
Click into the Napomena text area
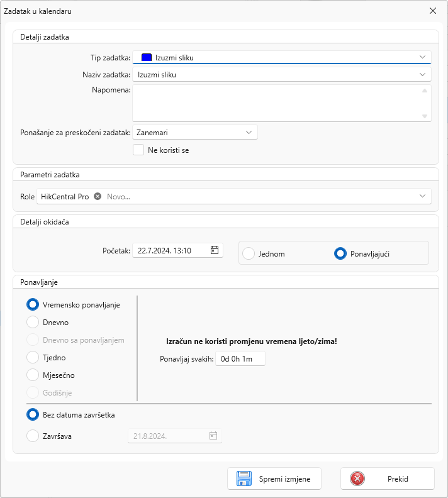[x=277, y=103]
